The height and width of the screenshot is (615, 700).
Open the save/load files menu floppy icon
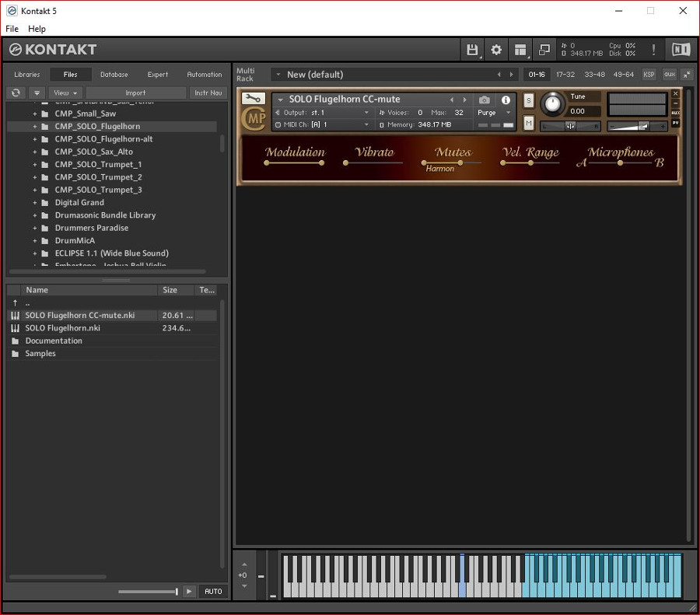pos(472,50)
